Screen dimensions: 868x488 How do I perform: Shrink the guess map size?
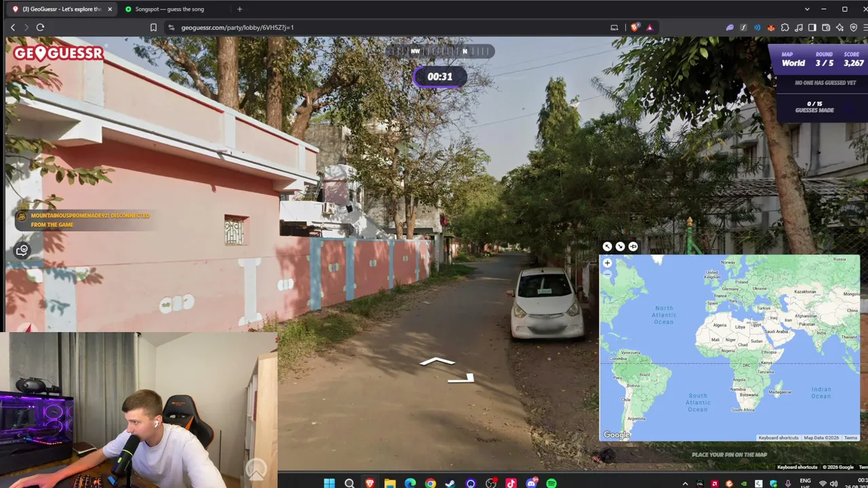pyautogui.click(x=620, y=247)
